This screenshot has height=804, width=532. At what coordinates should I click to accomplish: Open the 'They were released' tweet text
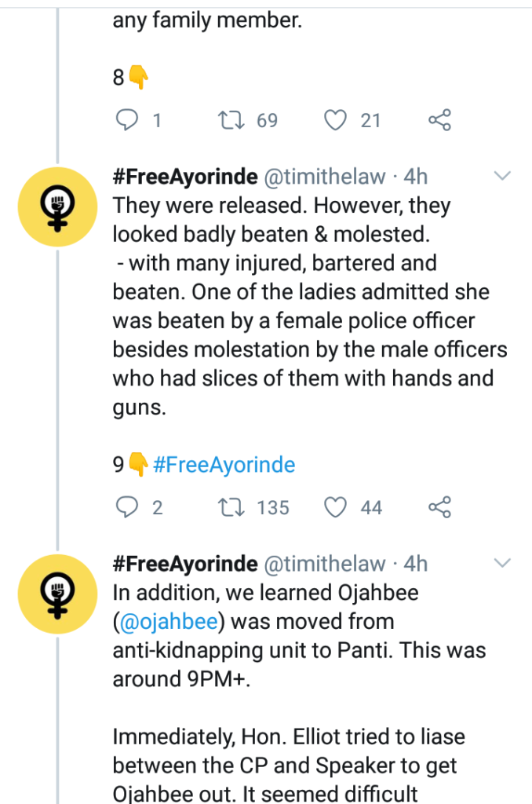(306, 292)
